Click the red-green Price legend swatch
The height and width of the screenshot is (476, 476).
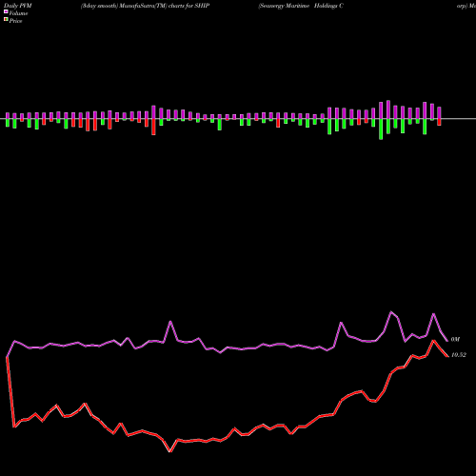coord(6,19)
